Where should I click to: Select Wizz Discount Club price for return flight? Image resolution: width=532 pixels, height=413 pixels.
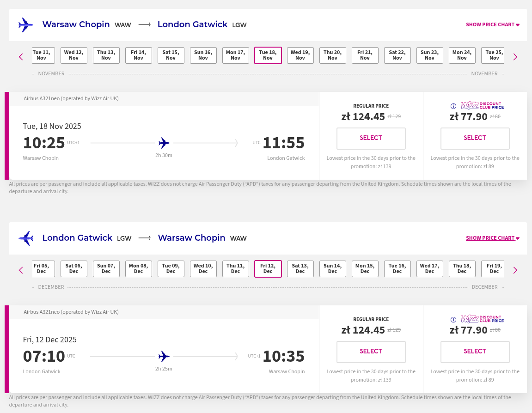[475, 352]
